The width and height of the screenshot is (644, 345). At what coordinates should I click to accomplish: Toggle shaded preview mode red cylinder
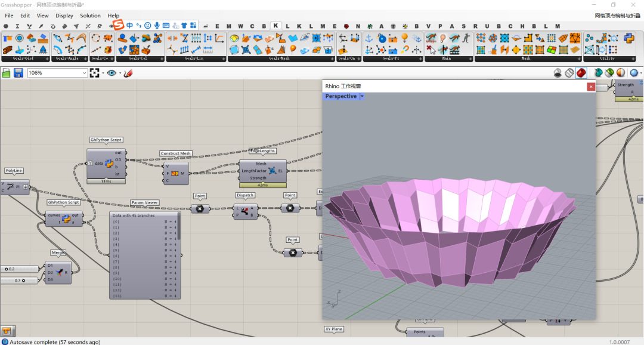[581, 73]
